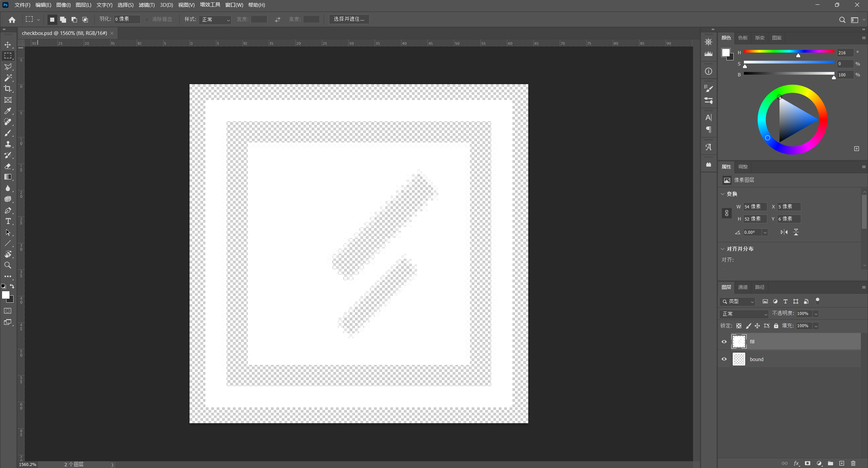Toggle layer filtering on/off switch
Image resolution: width=868 pixels, height=468 pixels.
tap(817, 301)
